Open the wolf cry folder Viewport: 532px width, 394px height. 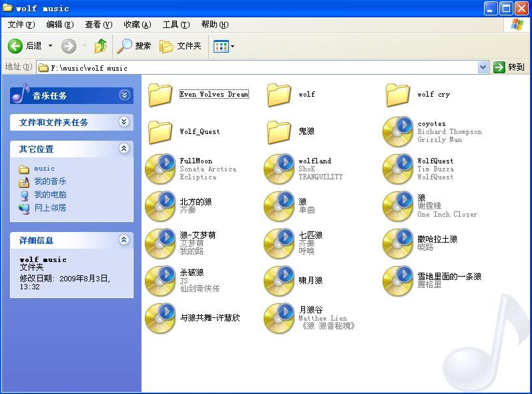(x=398, y=95)
